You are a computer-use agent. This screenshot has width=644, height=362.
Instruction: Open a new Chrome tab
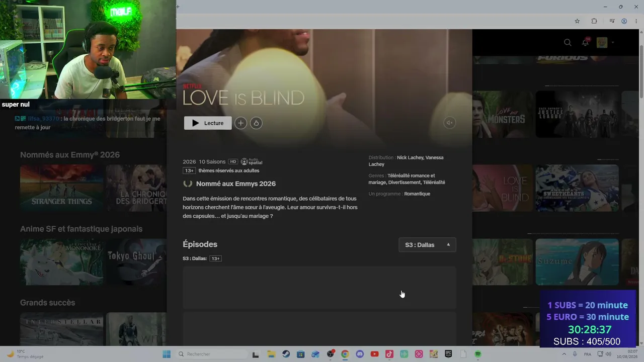tap(178, 7)
